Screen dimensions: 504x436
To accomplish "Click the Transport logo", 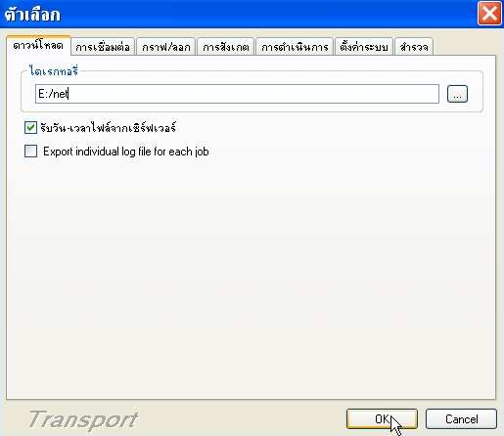I will [83, 419].
